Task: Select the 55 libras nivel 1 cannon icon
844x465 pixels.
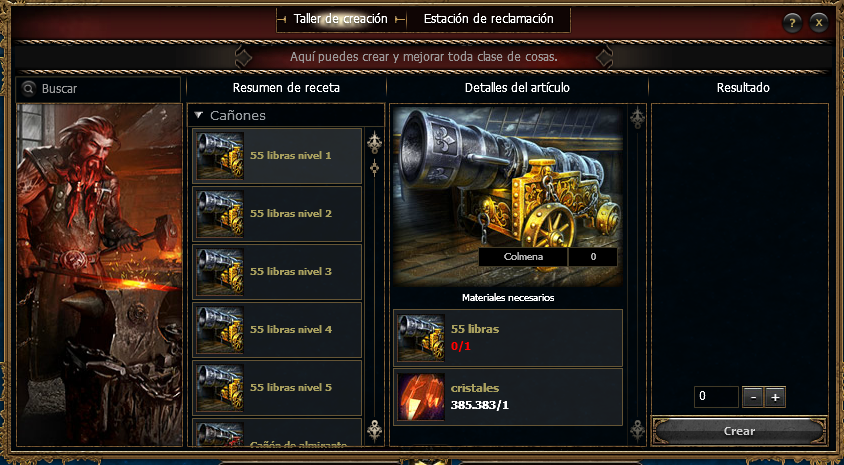Action: tap(220, 156)
